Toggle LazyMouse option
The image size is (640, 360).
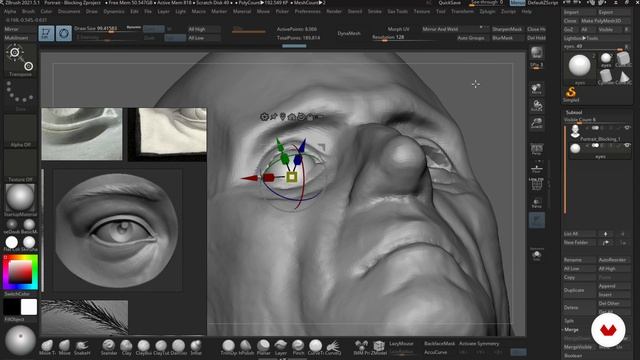401,344
